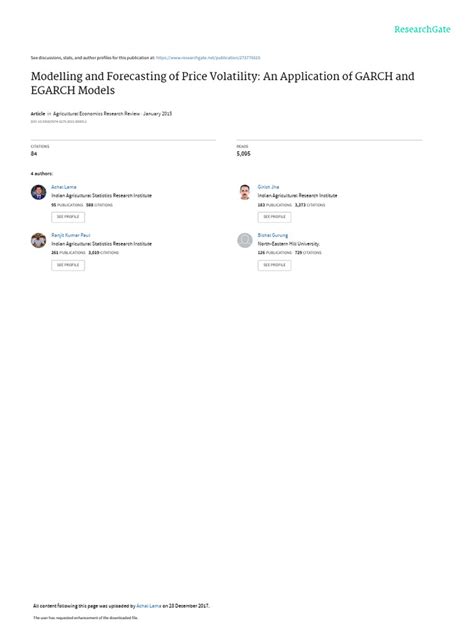Click See Profile under Ranjit Kumar Paul
This screenshot has width=474, height=632.
[x=68, y=265]
